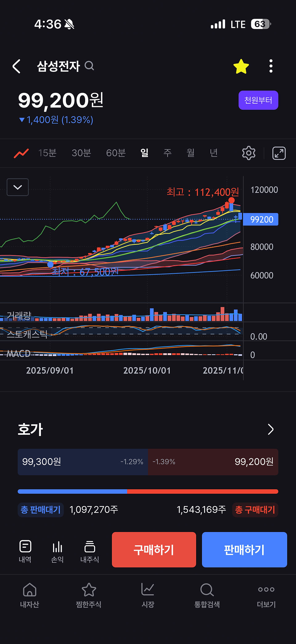This screenshot has width=296, height=644.
Task: Open 손익 profit and loss icon
Action: click(57, 551)
